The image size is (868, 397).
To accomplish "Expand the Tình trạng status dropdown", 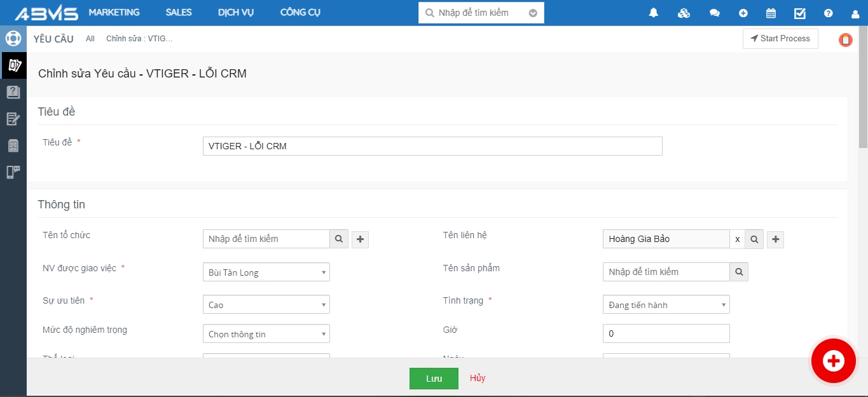I will [666, 305].
